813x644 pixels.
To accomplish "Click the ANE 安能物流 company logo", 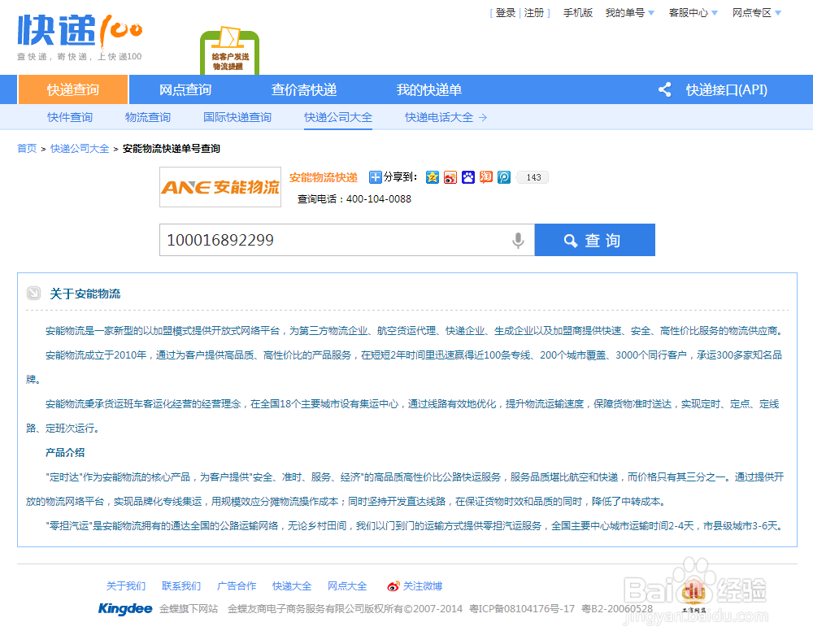I will [x=220, y=187].
